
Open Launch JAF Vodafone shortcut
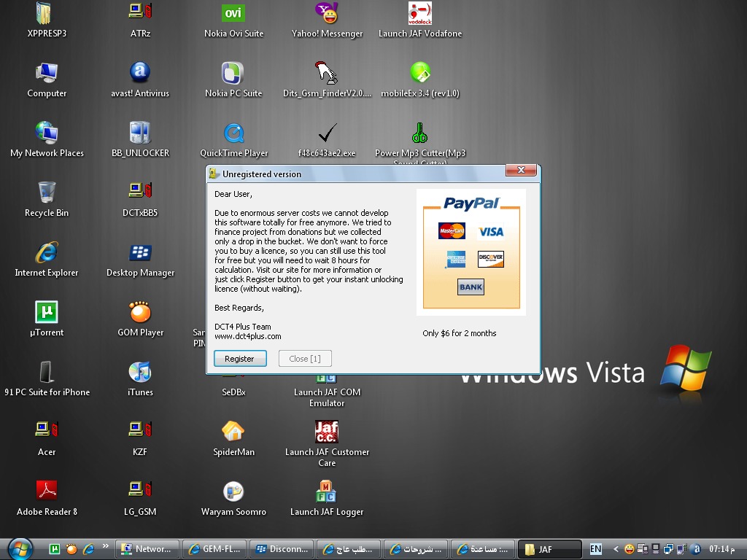tap(419, 13)
